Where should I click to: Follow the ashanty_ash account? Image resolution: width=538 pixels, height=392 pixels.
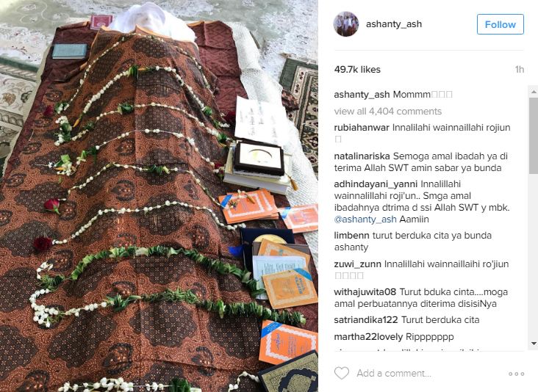pos(501,24)
